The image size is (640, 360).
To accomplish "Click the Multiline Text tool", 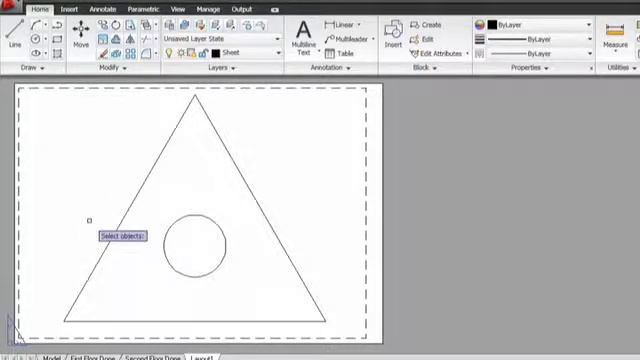I will click(x=304, y=38).
